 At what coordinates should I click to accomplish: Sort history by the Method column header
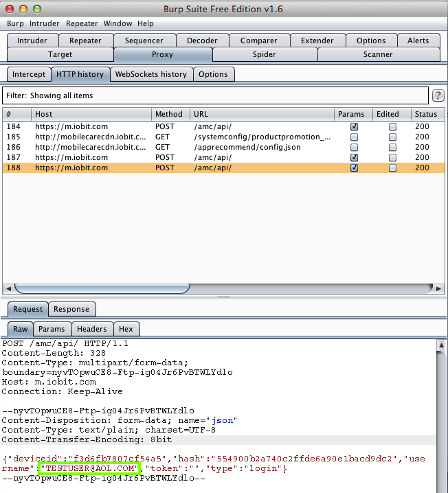coord(169,114)
